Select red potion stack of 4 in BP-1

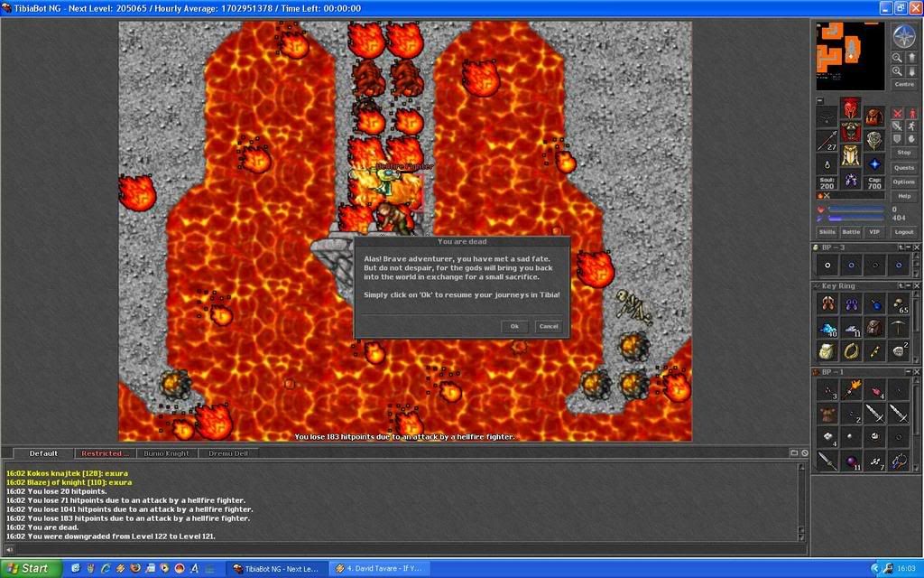coord(875,390)
